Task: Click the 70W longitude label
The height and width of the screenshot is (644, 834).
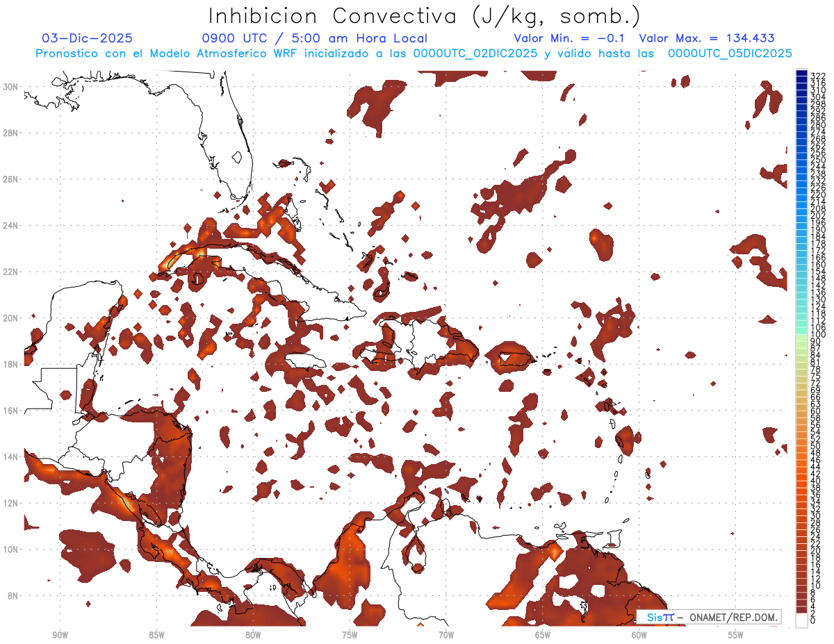Action: [x=446, y=635]
